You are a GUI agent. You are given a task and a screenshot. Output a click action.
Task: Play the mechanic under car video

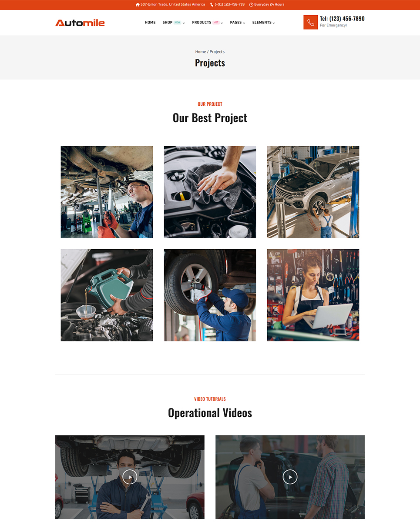(130, 477)
